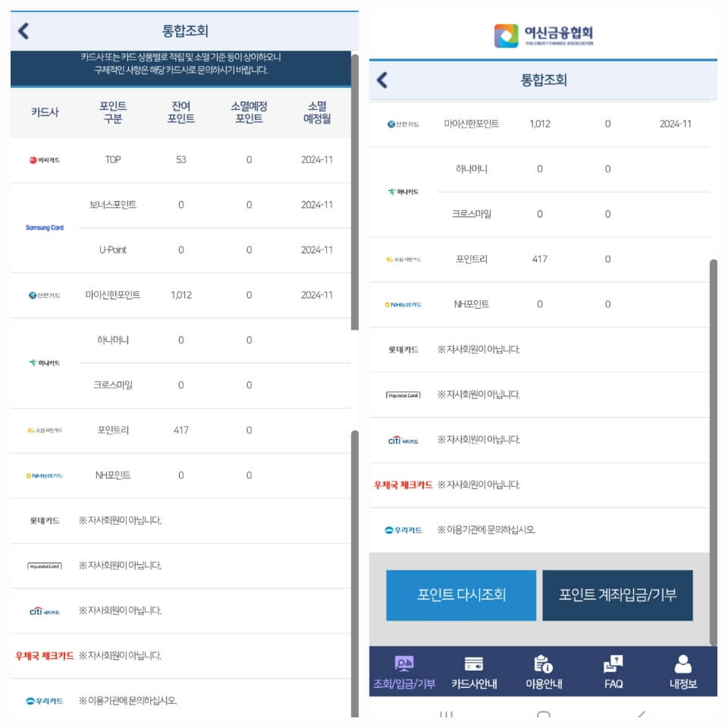Viewport: 728px width, 728px height.
Task: Tap Hyundai Card logo in right screen
Action: 403,395
